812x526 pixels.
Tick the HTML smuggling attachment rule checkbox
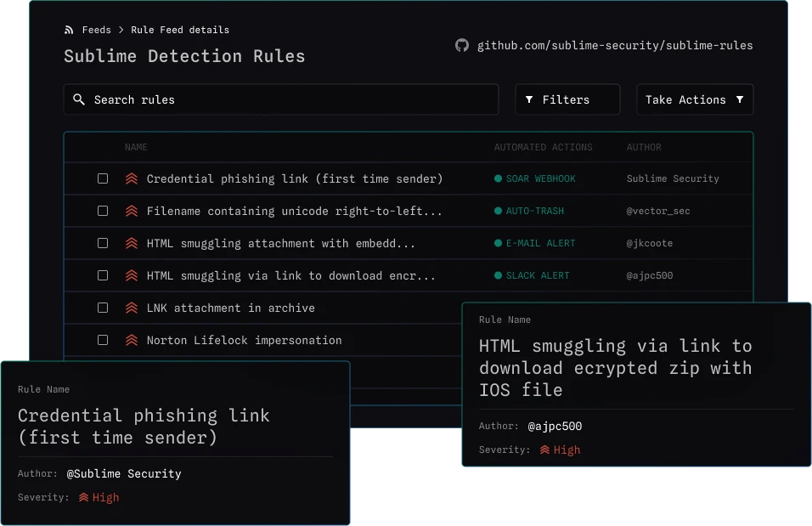coord(103,243)
